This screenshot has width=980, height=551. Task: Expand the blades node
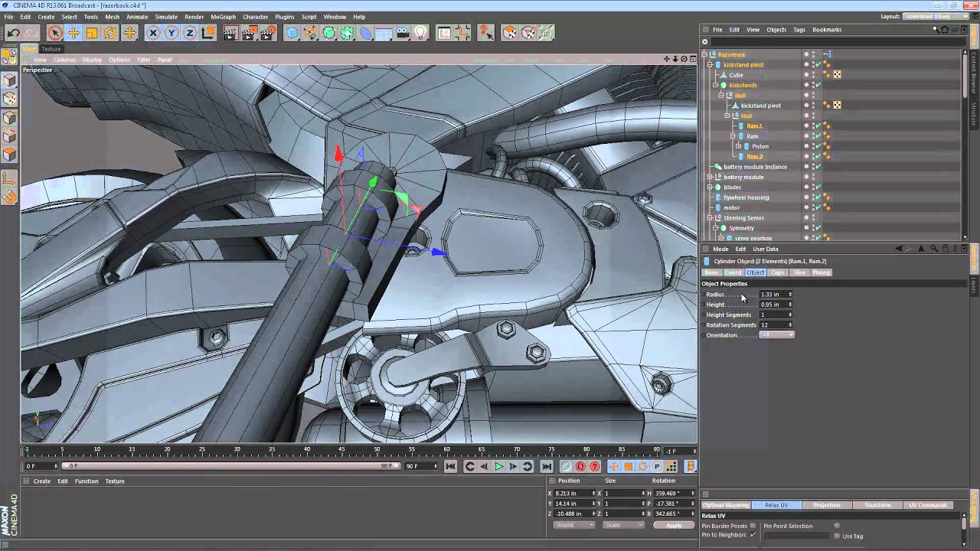[710, 187]
